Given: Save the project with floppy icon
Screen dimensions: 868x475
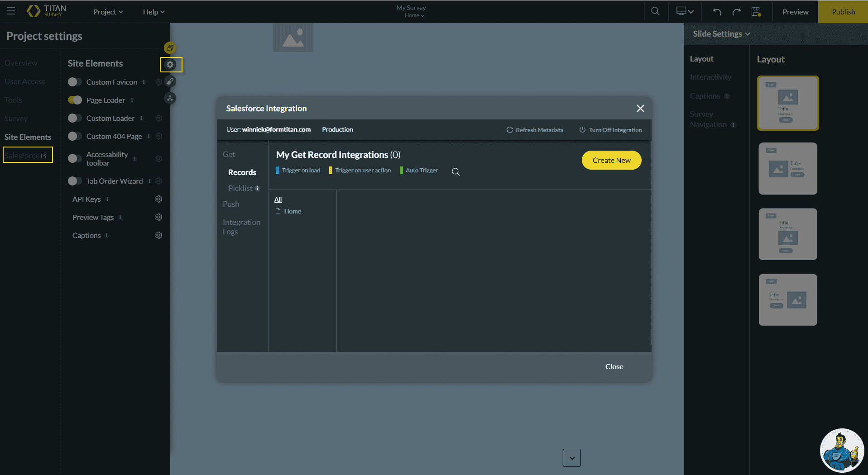Looking at the screenshot, I should tap(756, 12).
